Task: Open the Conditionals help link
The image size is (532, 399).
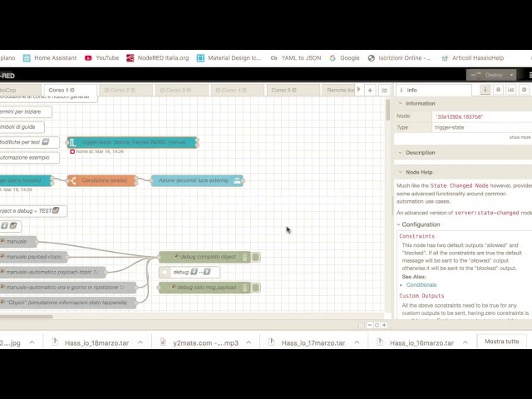Action: coord(421,285)
